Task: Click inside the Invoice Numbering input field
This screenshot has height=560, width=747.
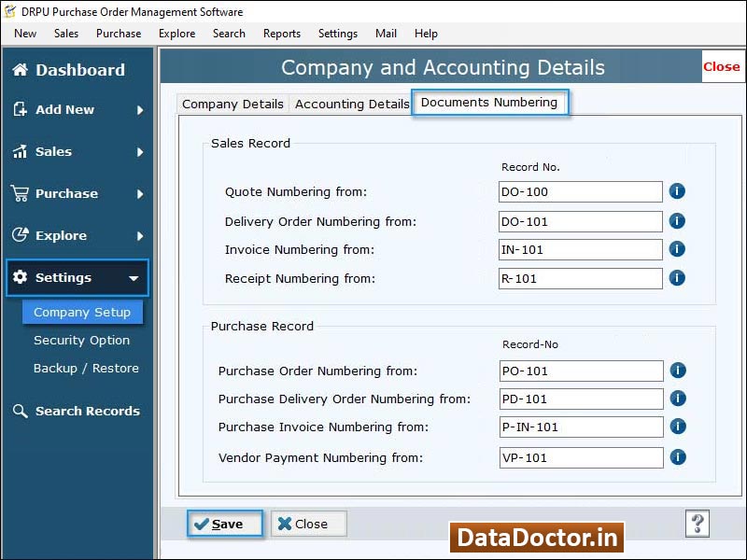Action: pos(579,249)
